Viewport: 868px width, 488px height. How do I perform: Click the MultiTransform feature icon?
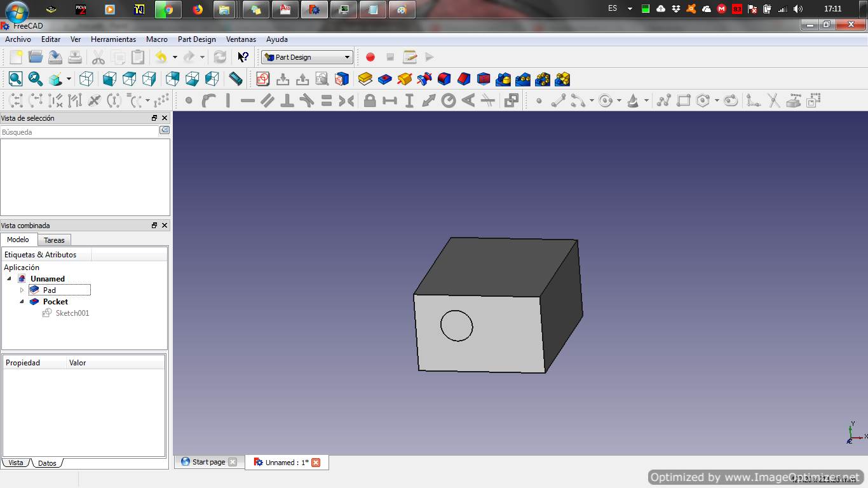(x=562, y=79)
